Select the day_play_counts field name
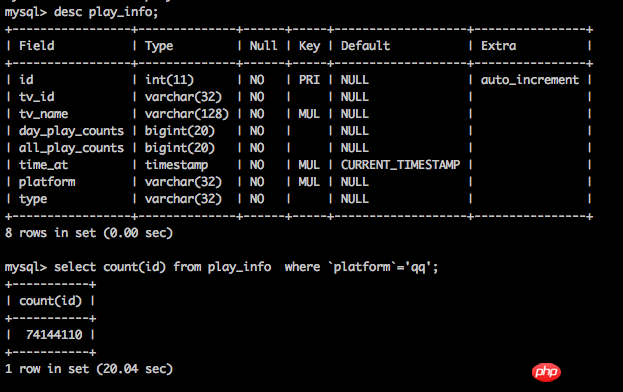 click(x=72, y=131)
